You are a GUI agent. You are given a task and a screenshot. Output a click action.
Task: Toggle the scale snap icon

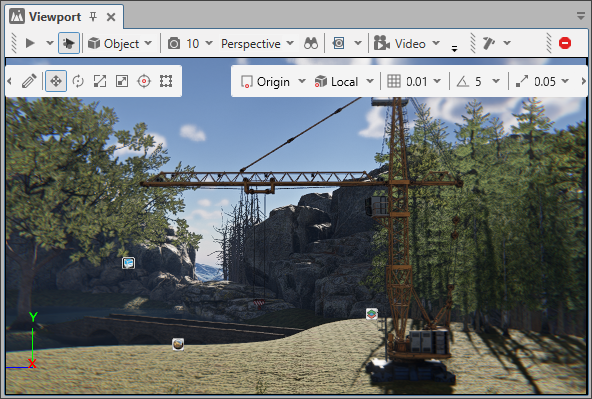[x=522, y=81]
